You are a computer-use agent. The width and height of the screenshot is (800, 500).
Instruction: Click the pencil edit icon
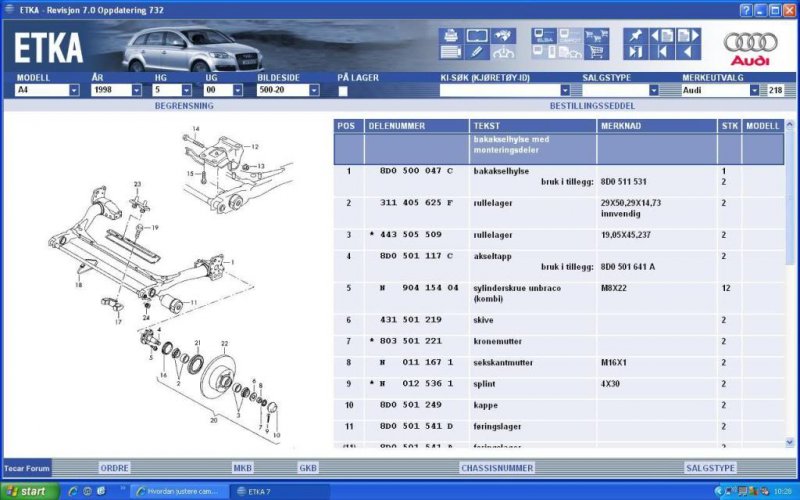click(477, 52)
